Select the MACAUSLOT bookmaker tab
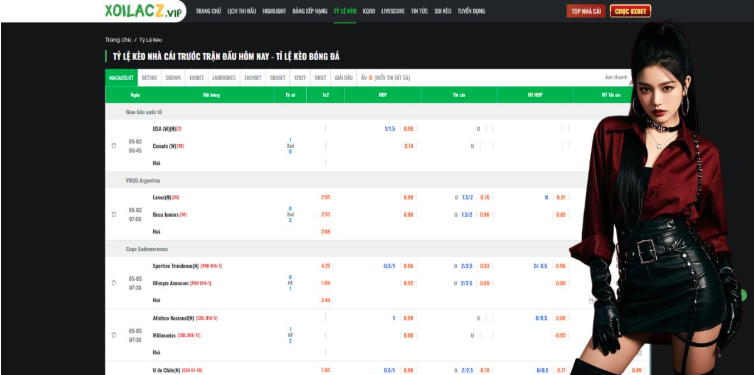Viewport: 755px width, 375px height. [121, 78]
